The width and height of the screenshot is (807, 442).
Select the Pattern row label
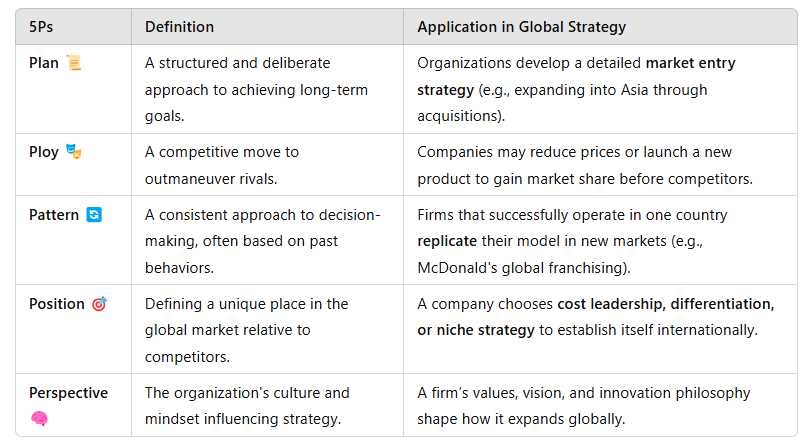tap(54, 215)
